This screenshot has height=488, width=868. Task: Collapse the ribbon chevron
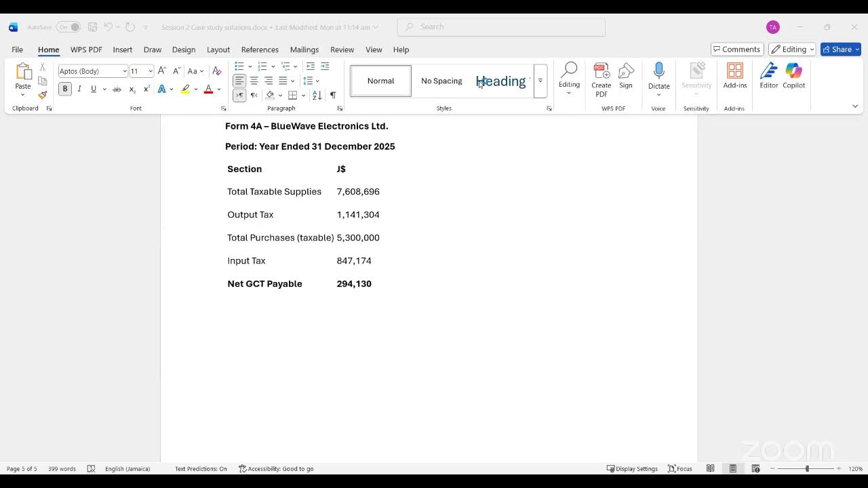pyautogui.click(x=855, y=106)
